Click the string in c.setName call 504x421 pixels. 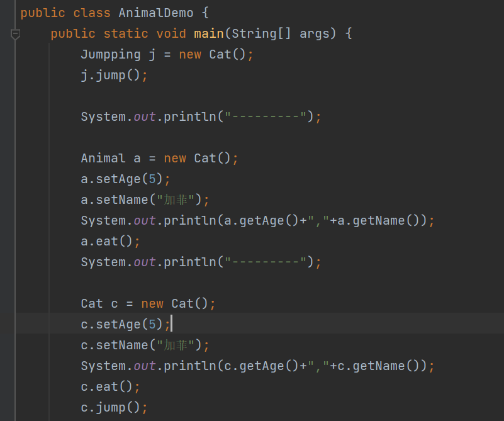coord(178,345)
